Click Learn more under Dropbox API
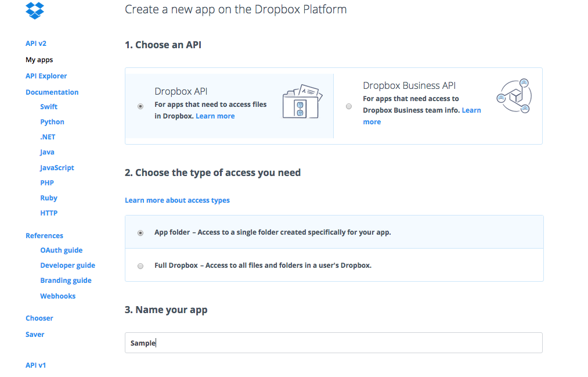Screen dimensions: 588x377 (x=215, y=116)
